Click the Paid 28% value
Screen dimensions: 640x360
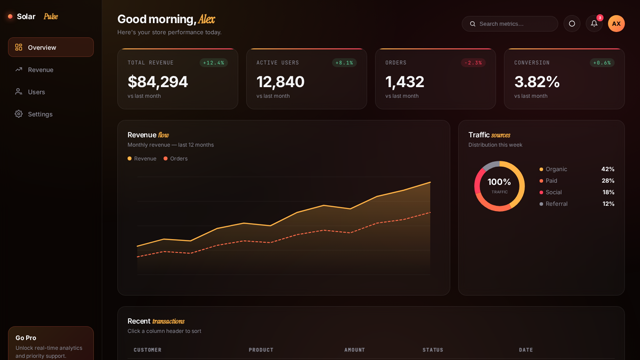point(608,181)
